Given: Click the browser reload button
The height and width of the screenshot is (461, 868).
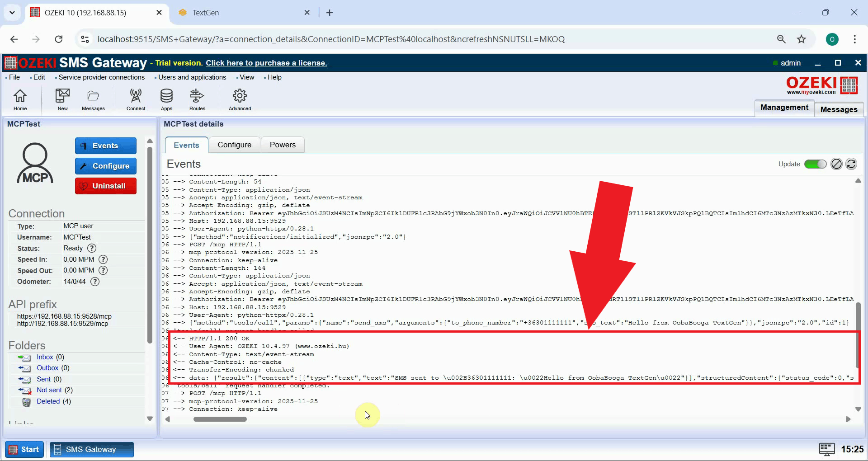Looking at the screenshot, I should (59, 39).
